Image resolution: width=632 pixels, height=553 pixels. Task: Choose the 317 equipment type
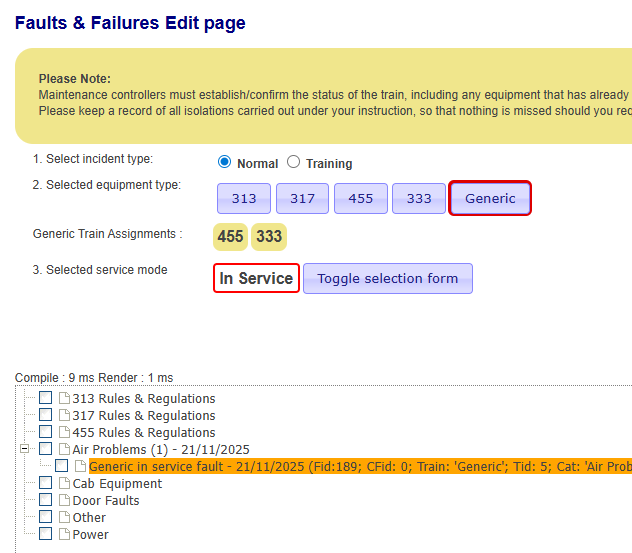302,198
